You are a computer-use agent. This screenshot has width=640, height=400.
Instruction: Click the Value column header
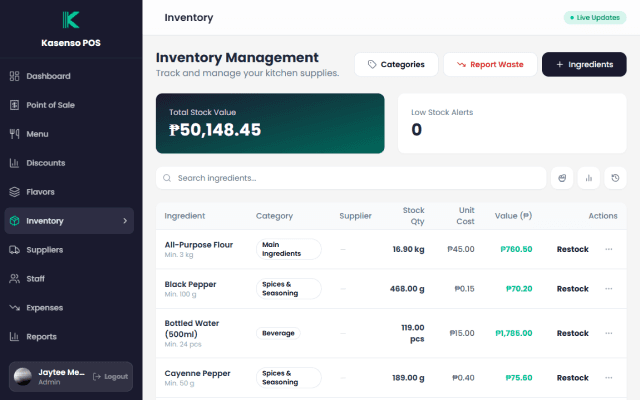pyautogui.click(x=513, y=216)
